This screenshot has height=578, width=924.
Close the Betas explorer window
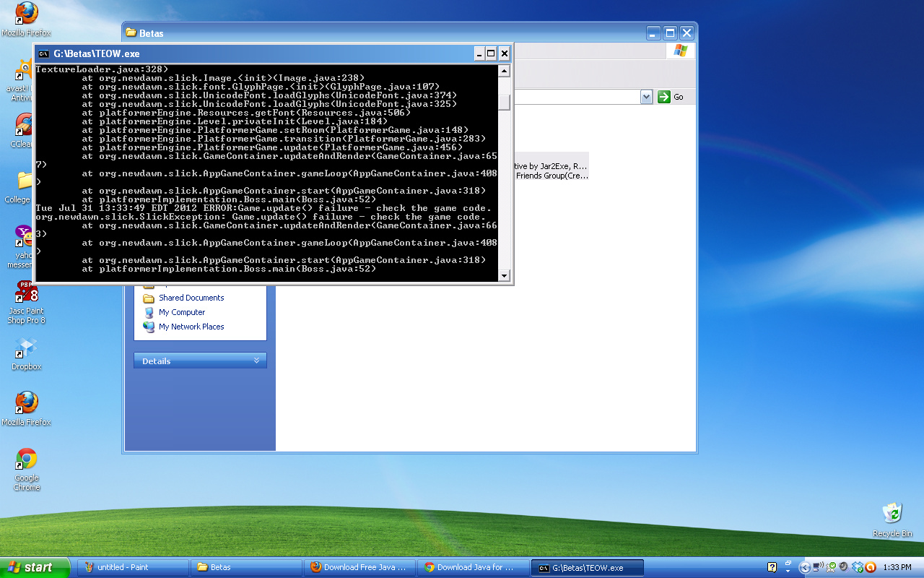(687, 33)
